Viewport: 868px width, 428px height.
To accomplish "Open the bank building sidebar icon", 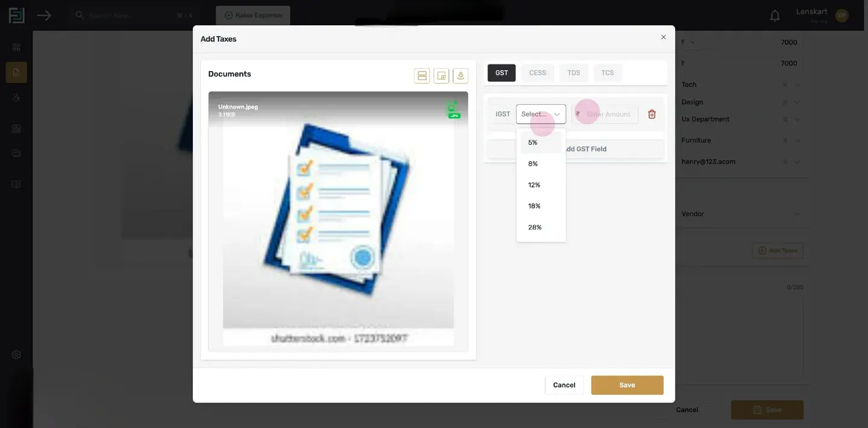I will [x=16, y=128].
